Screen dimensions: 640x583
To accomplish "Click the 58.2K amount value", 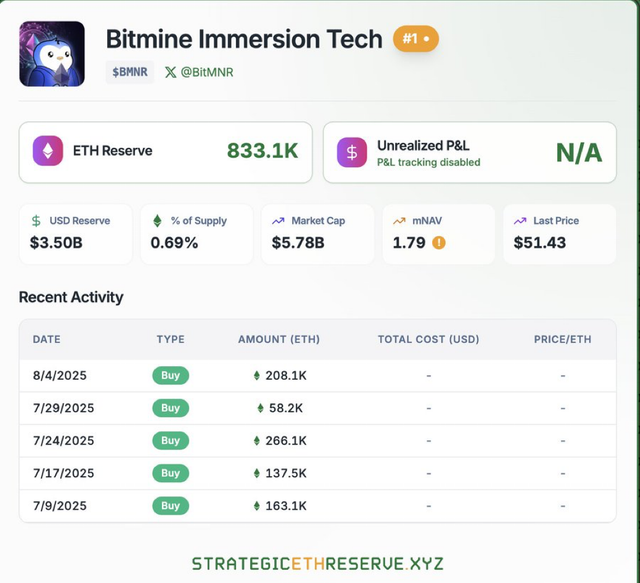I will coord(286,408).
